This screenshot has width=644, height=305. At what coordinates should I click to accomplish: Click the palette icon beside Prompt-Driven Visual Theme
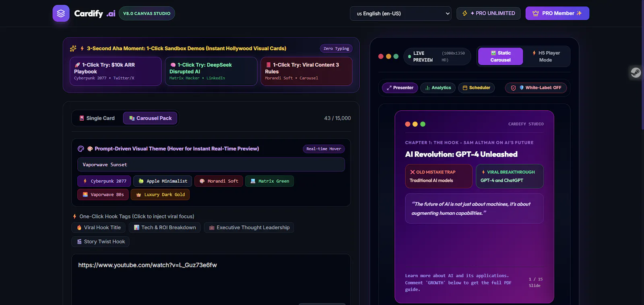click(81, 148)
